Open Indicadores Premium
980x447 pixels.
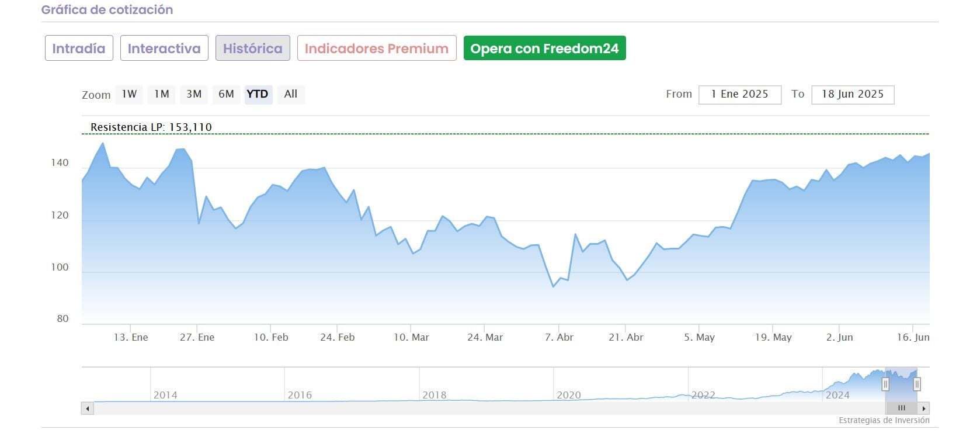click(x=377, y=48)
